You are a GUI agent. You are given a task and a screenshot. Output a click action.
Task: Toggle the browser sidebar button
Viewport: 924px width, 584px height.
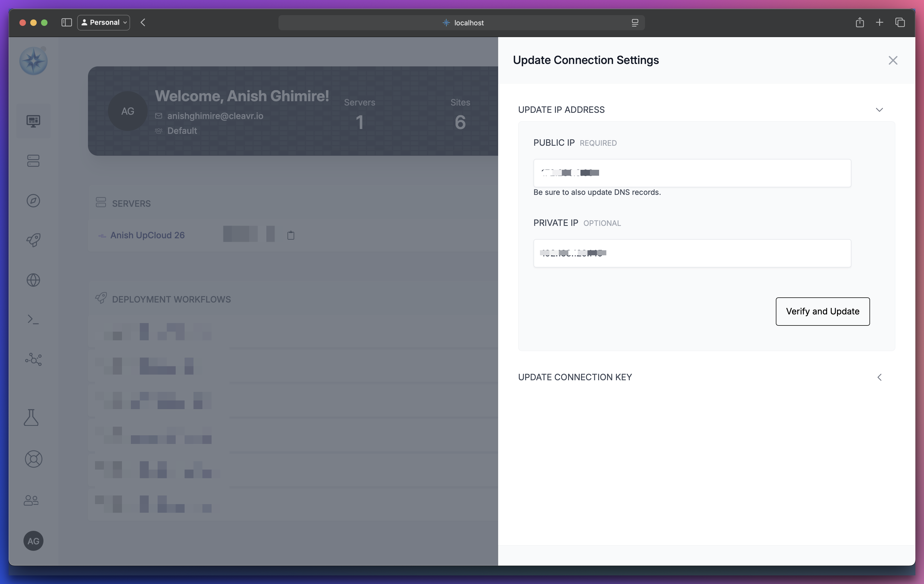[x=67, y=22]
